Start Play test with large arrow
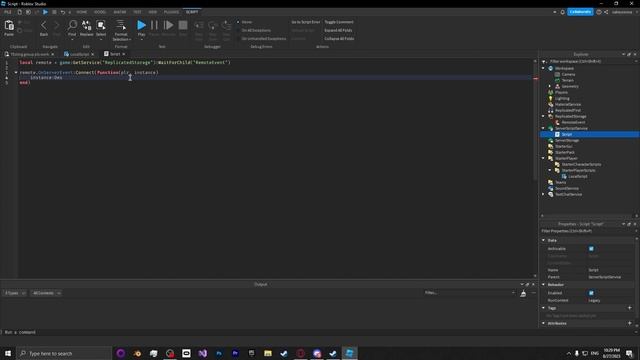Viewport: 640px width, 360px height. pyautogui.click(x=141, y=25)
